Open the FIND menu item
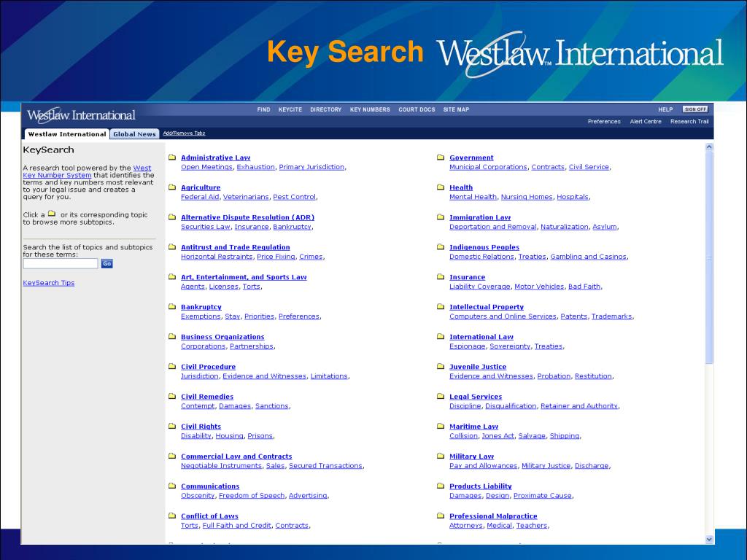Screen dimensions: 747x560 [x=263, y=109]
